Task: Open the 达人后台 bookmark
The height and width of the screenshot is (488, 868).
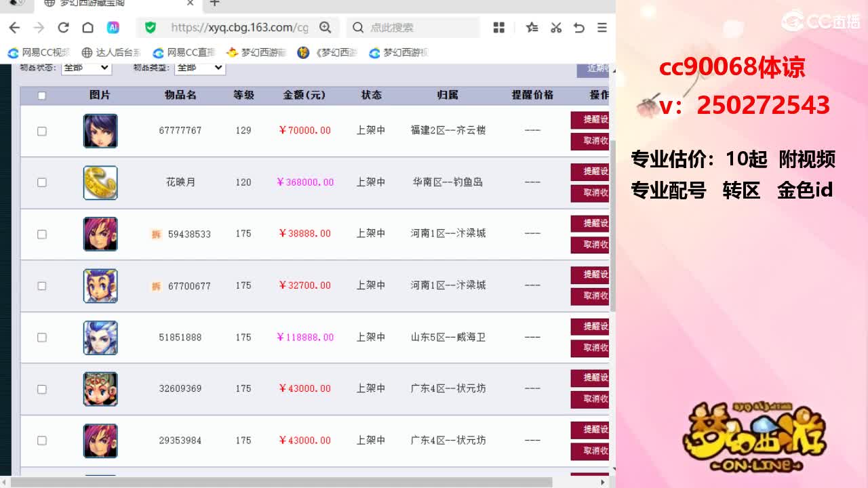Action: tap(111, 52)
